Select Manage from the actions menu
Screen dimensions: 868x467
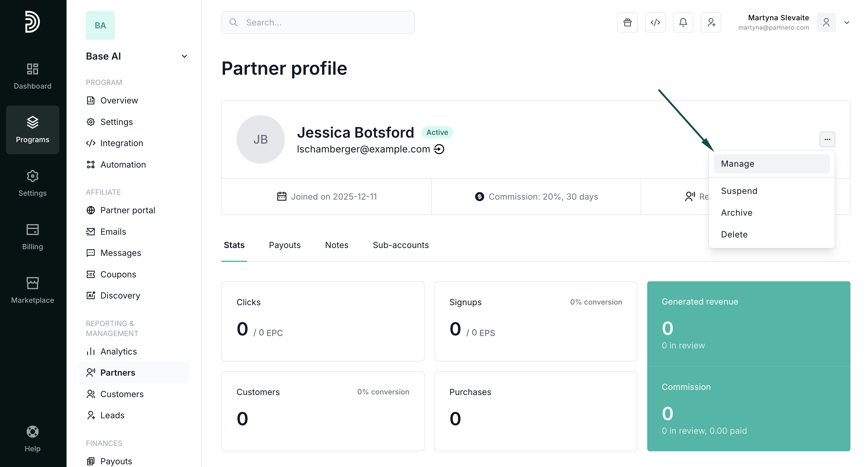point(771,164)
